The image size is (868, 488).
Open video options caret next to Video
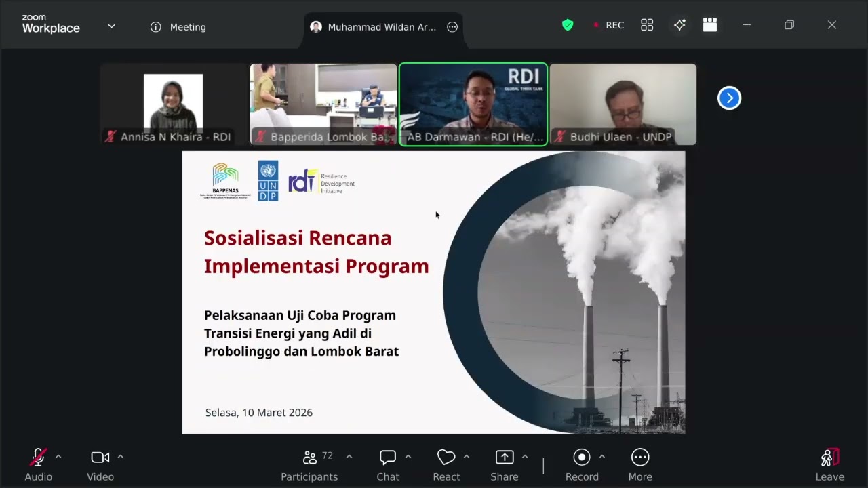click(x=121, y=457)
